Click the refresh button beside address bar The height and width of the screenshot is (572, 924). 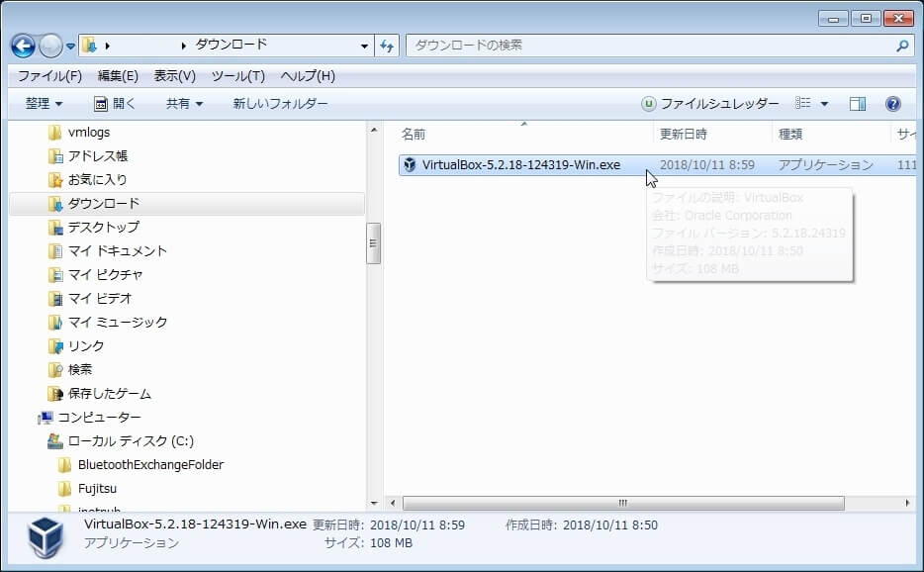[x=387, y=46]
